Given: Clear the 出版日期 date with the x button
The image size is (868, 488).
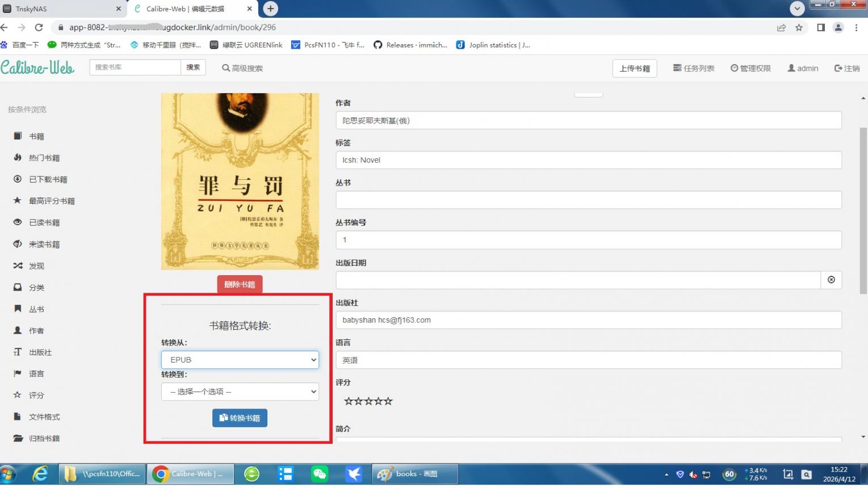Looking at the screenshot, I should (831, 280).
